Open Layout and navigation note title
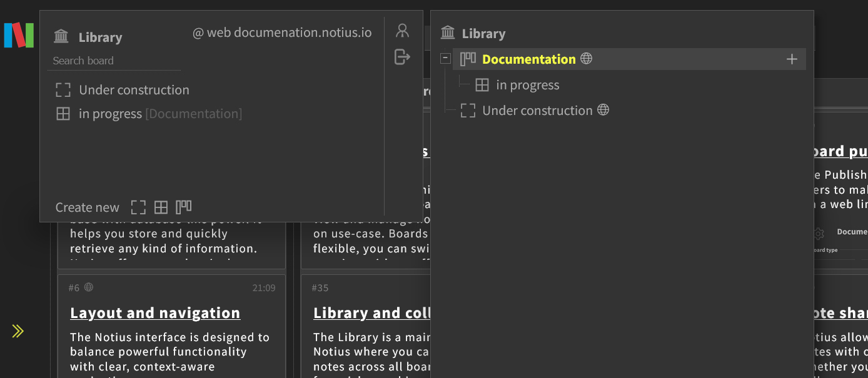868x378 pixels. coord(155,313)
